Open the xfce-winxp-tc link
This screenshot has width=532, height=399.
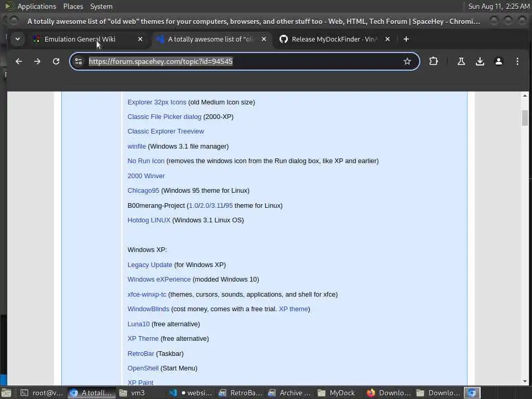[147, 295]
